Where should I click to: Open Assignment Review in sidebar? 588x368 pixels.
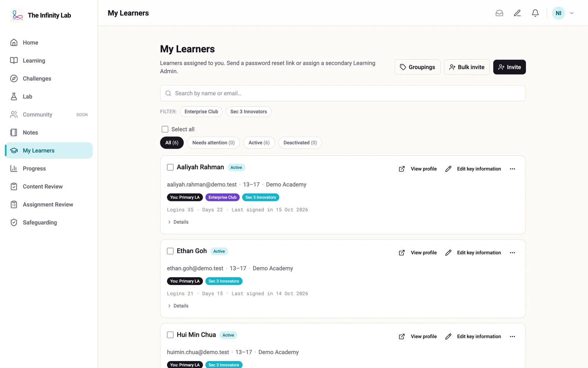pos(49,205)
